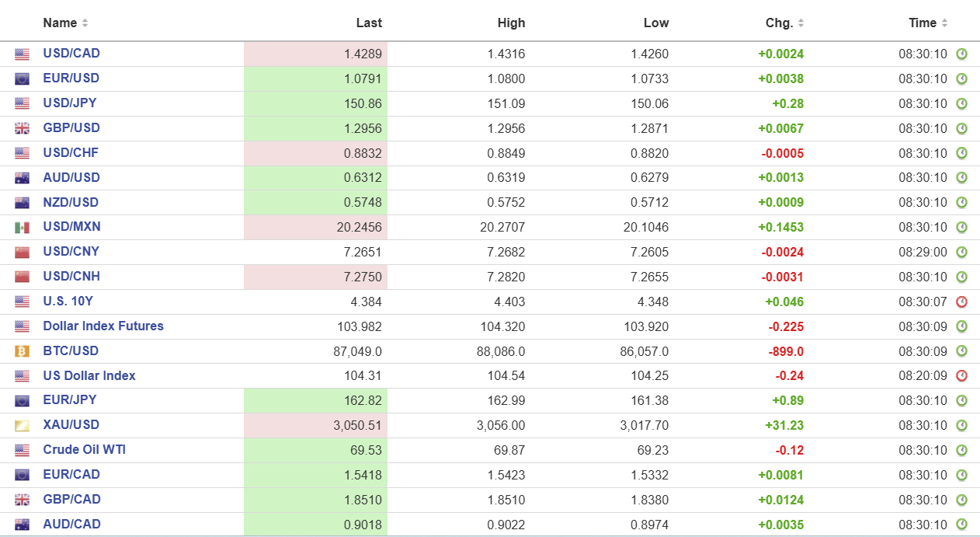The height and width of the screenshot is (537, 980).
Task: Click the Mexican flag next to USD/MXN
Action: point(22,228)
